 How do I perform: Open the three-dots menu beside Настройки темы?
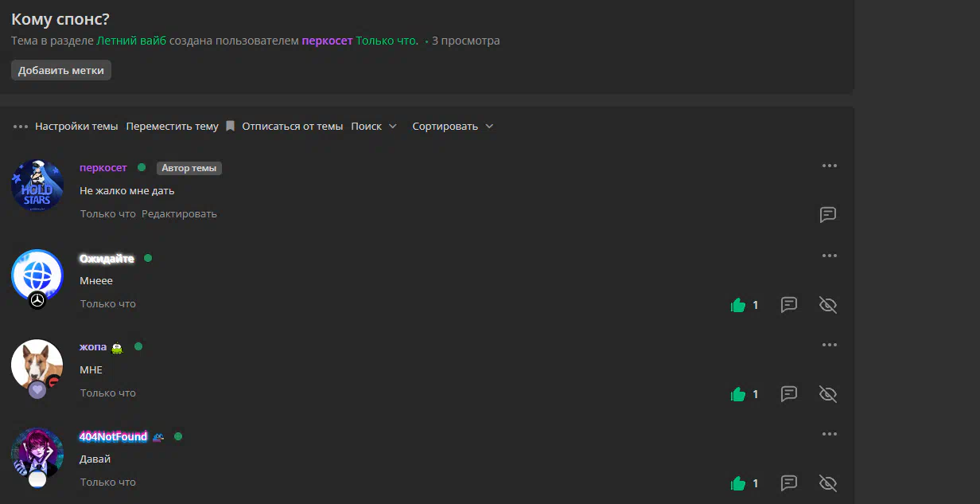pos(21,127)
